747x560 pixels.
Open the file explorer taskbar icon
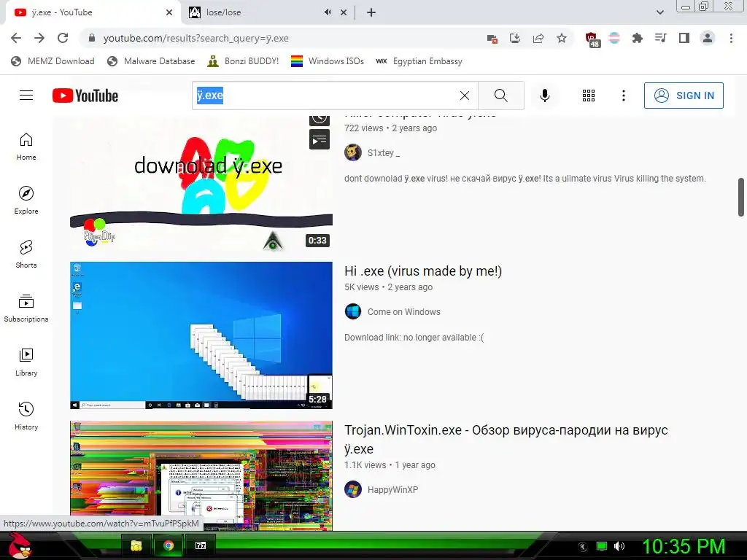136,545
